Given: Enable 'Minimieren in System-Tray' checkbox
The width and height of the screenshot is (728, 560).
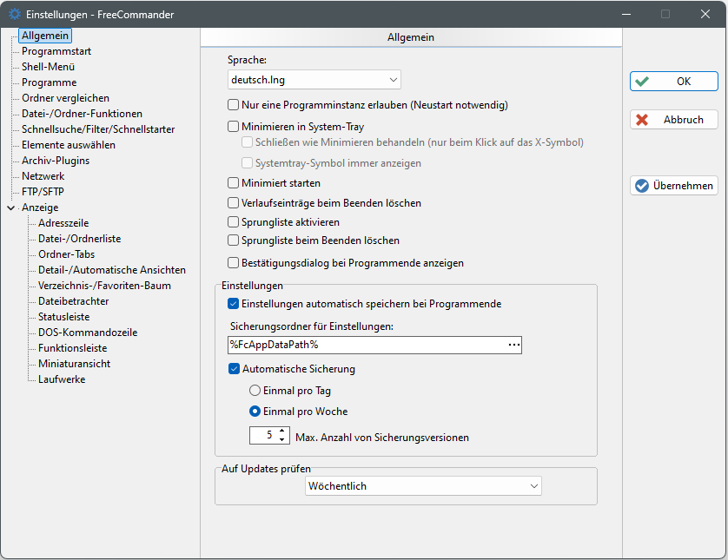Looking at the screenshot, I should [233, 126].
